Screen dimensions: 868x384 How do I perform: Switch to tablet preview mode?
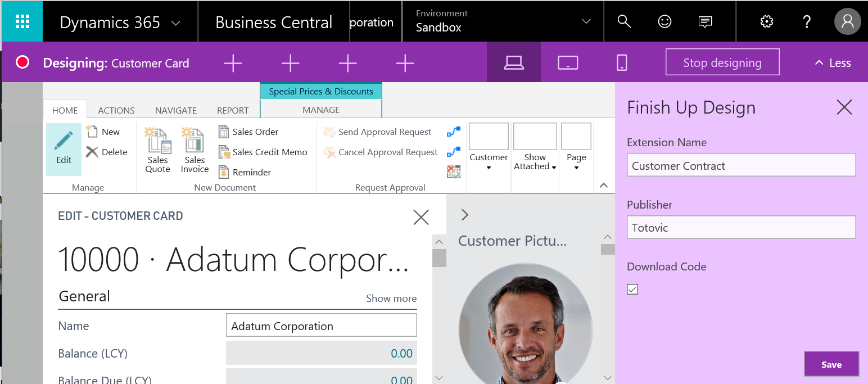[567, 62]
